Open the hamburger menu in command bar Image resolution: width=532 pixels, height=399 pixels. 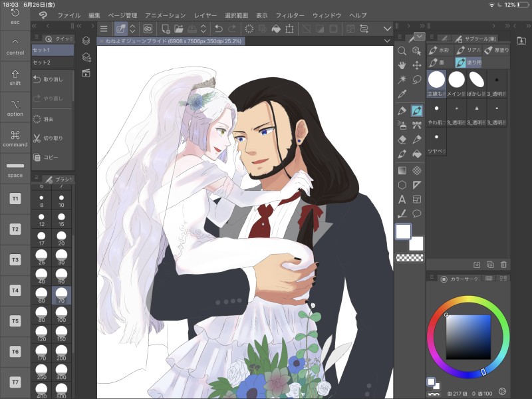104,29
